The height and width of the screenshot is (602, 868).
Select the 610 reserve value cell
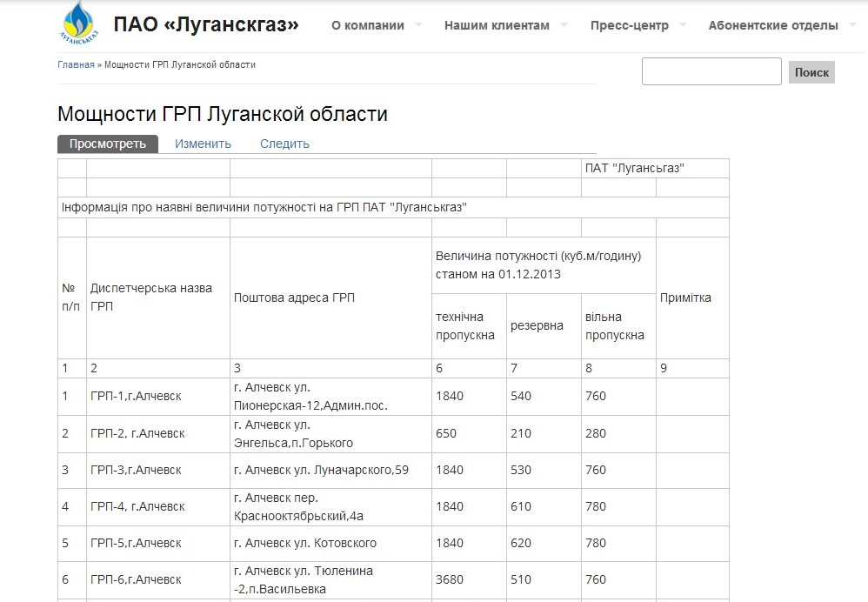[x=544, y=507]
